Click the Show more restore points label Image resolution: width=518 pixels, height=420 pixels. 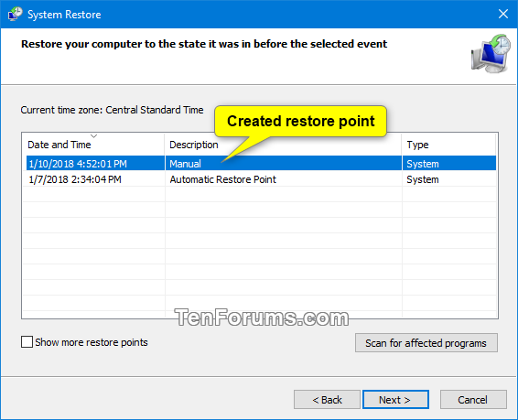[x=92, y=342]
